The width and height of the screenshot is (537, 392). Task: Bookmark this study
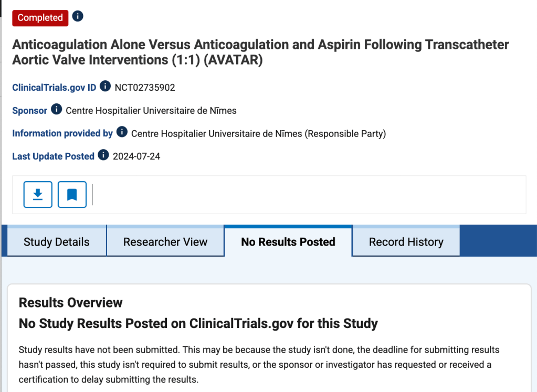click(x=72, y=195)
